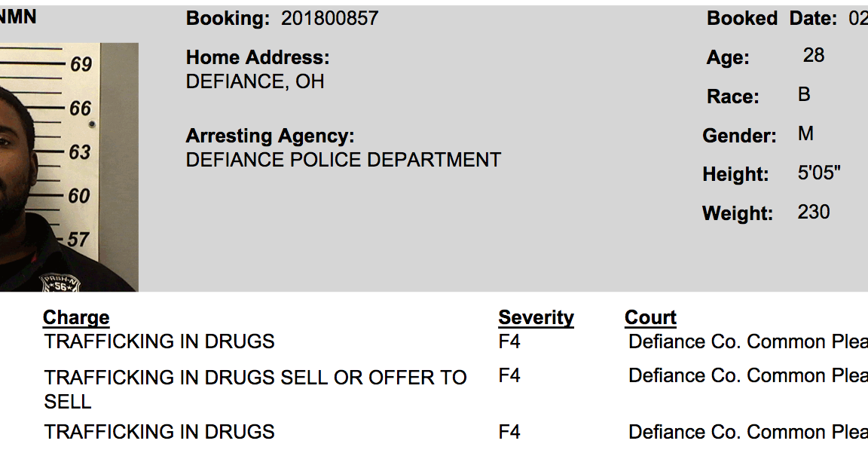868x456 pixels.
Task: Click the Arresting Agency label
Action: 270,136
